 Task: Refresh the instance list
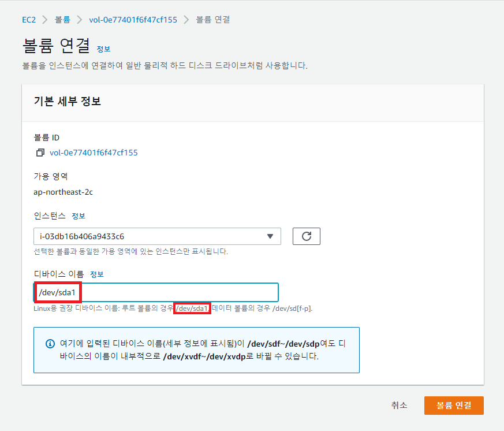pyautogui.click(x=307, y=236)
